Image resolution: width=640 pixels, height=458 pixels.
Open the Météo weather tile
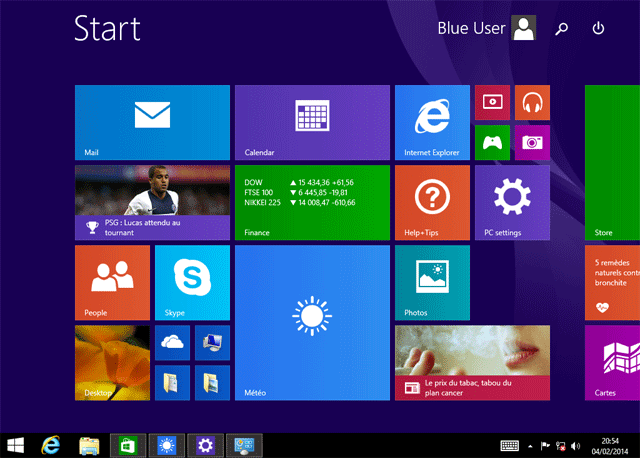pos(312,322)
